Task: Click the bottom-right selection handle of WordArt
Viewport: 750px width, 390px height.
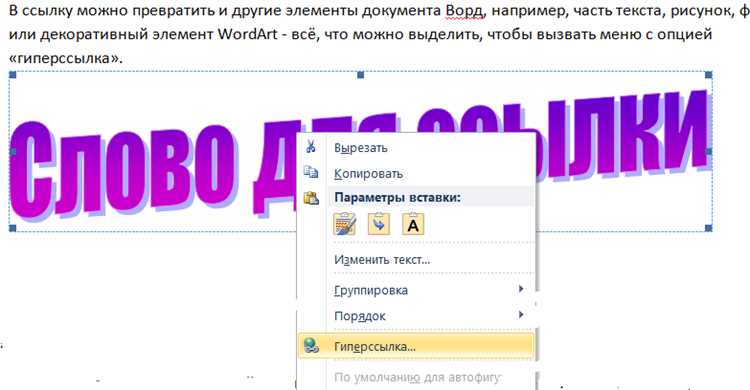Action: point(708,228)
